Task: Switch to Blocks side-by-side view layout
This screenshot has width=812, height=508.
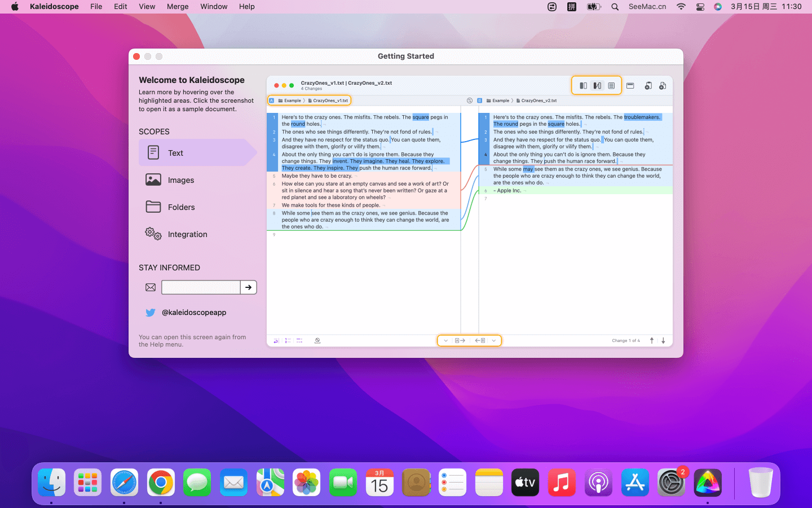Action: [583, 86]
